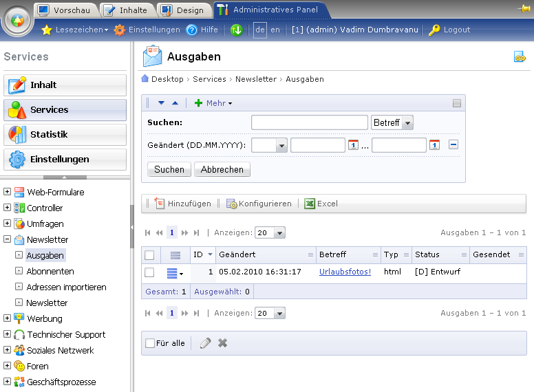Open the first date calendar picker
This screenshot has height=392, width=534.
tap(353, 145)
